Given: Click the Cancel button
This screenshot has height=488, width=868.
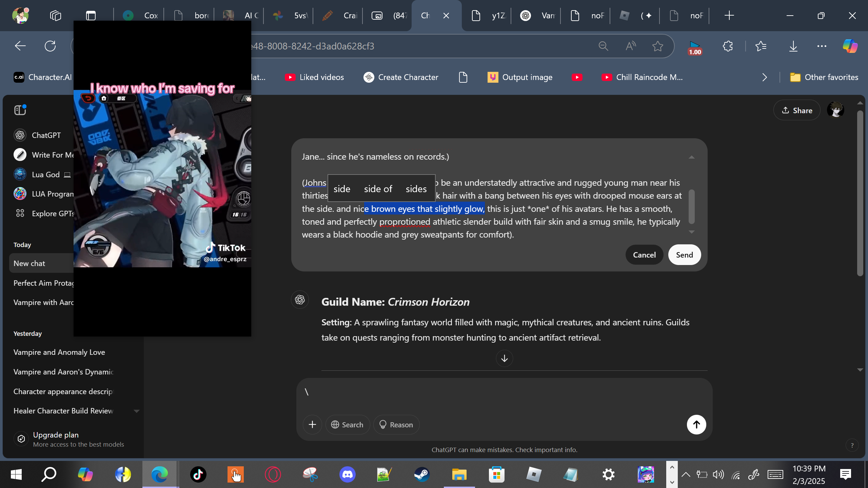Looking at the screenshot, I should pyautogui.click(x=644, y=255).
